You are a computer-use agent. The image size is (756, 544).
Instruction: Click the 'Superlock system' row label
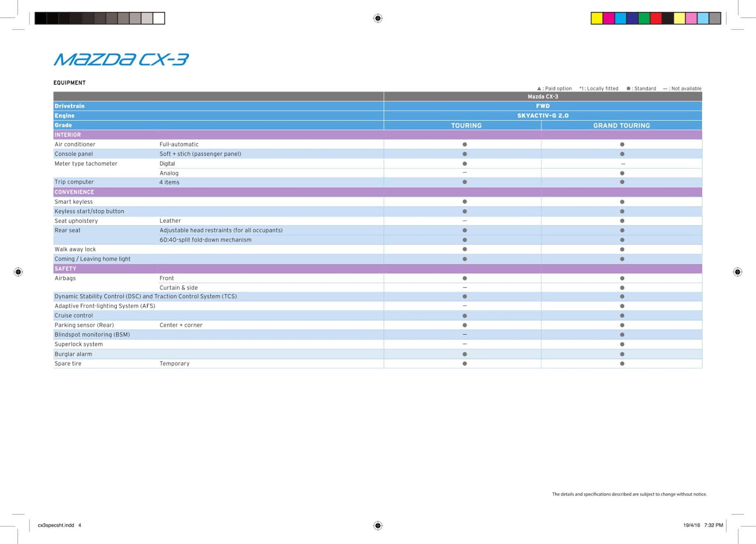click(78, 344)
